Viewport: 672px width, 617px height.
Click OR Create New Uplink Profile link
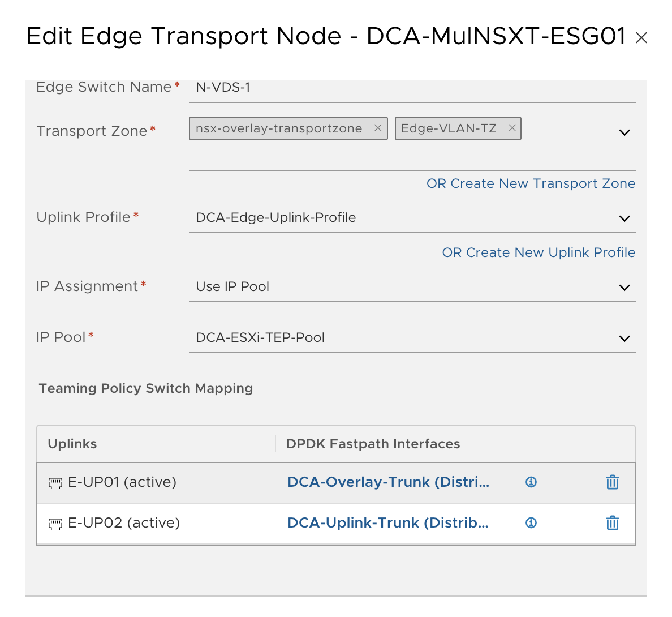(539, 252)
